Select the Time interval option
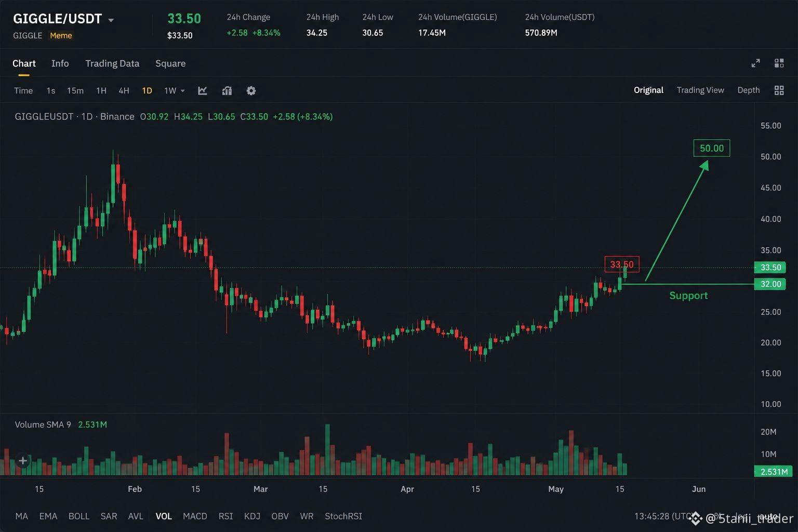This screenshot has height=532, width=798. (x=23, y=90)
